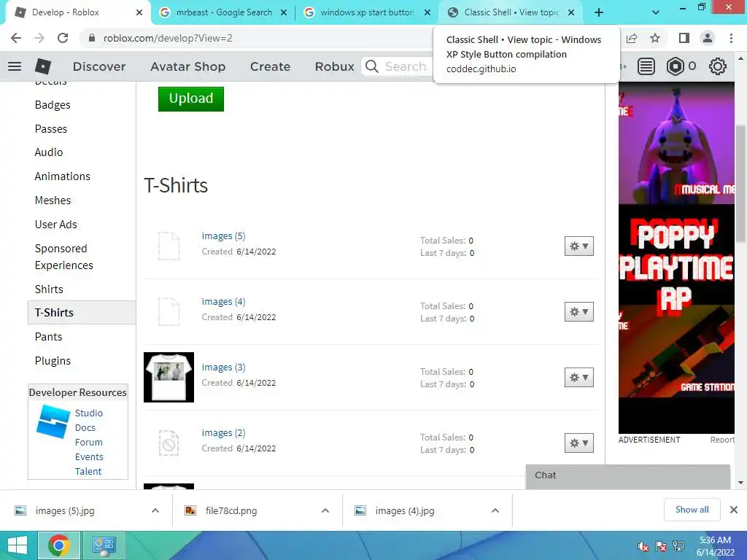Open the Robux balance hexagon icon
This screenshot has width=747, height=560.
coord(675,66)
